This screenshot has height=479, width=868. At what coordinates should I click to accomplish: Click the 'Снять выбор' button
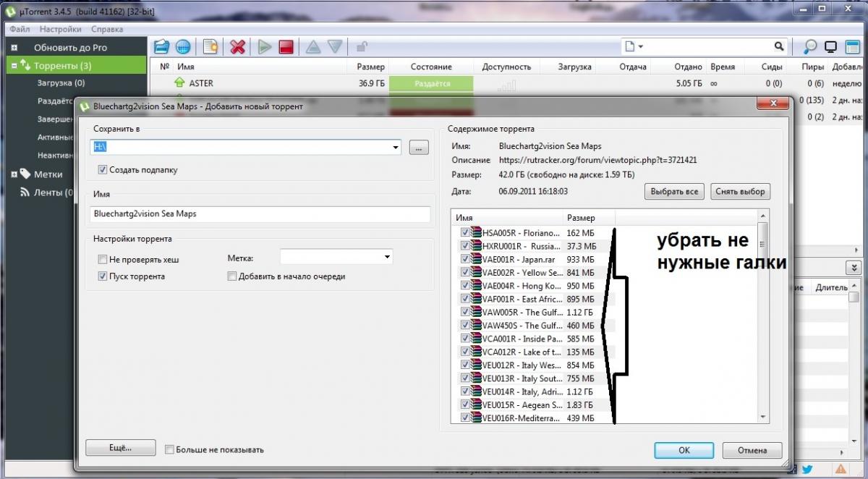(x=740, y=192)
